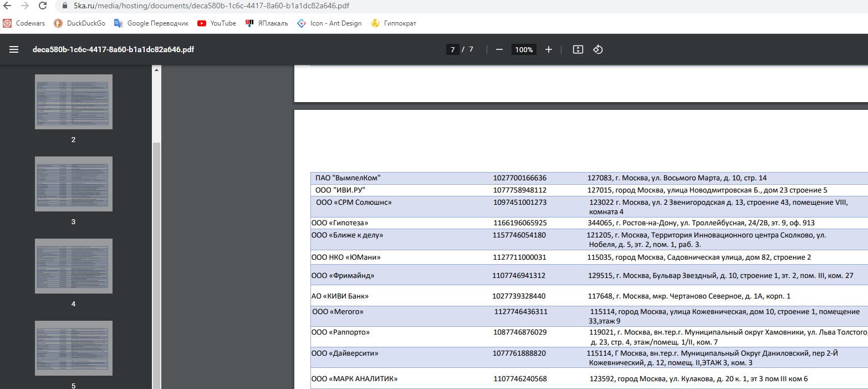
Task: Click the number 1166196065925
Action: (x=520, y=223)
